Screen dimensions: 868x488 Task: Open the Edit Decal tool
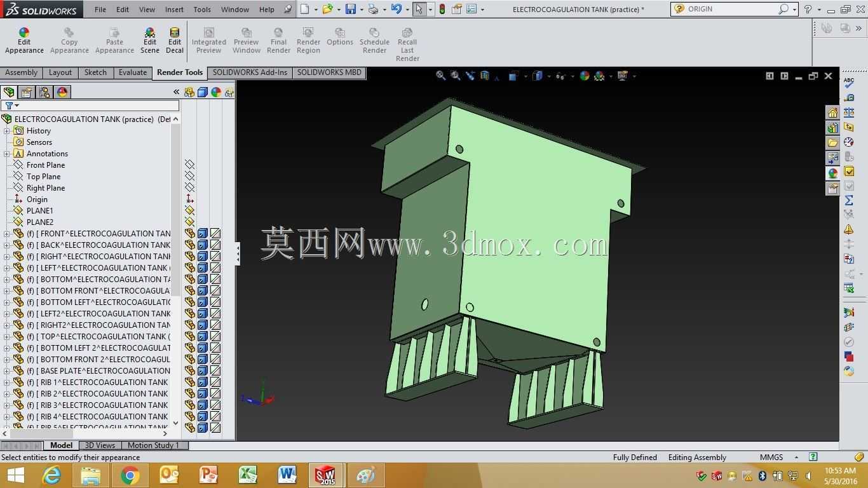click(175, 41)
